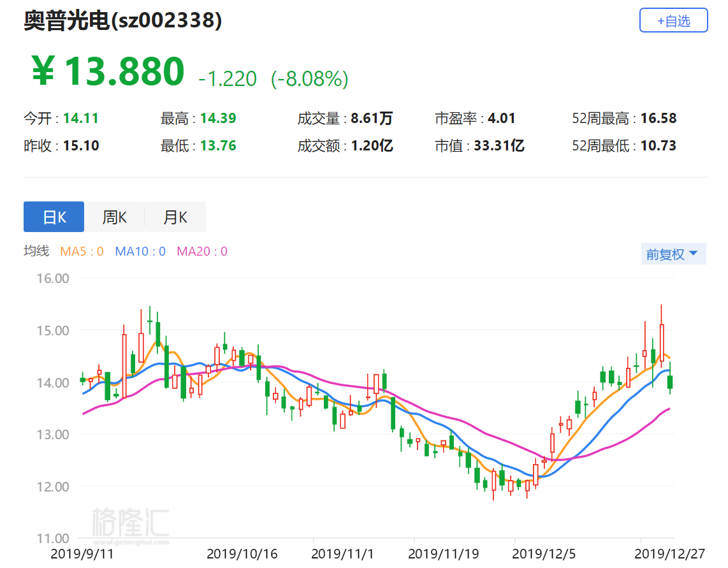Click the 2019/12/27 date axis label

point(669,554)
